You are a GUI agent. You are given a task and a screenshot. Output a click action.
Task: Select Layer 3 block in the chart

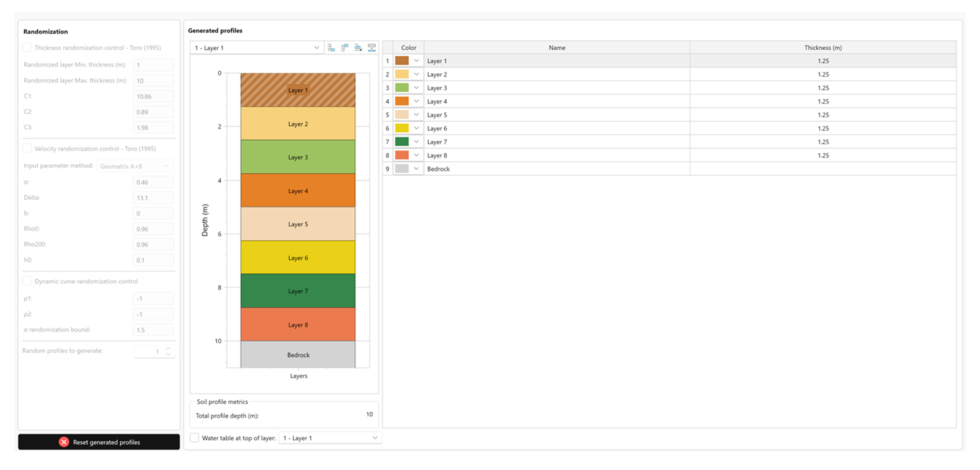pyautogui.click(x=298, y=157)
